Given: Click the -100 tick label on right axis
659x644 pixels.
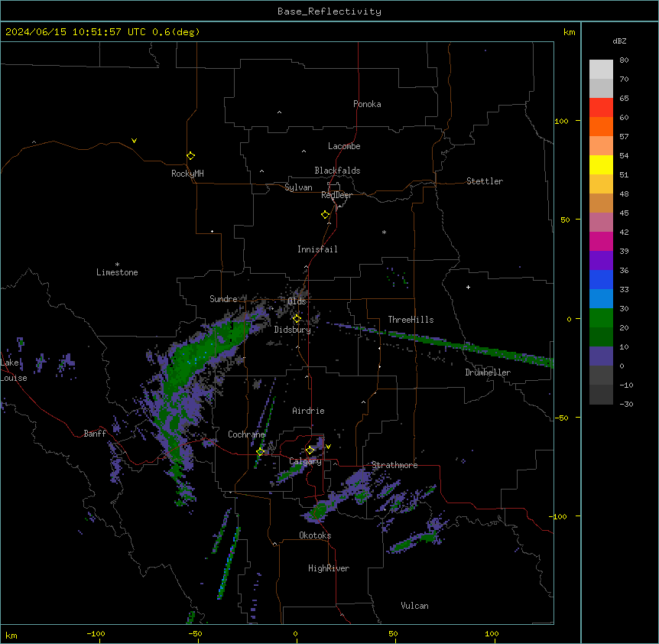Looking at the screenshot, I should [559, 516].
